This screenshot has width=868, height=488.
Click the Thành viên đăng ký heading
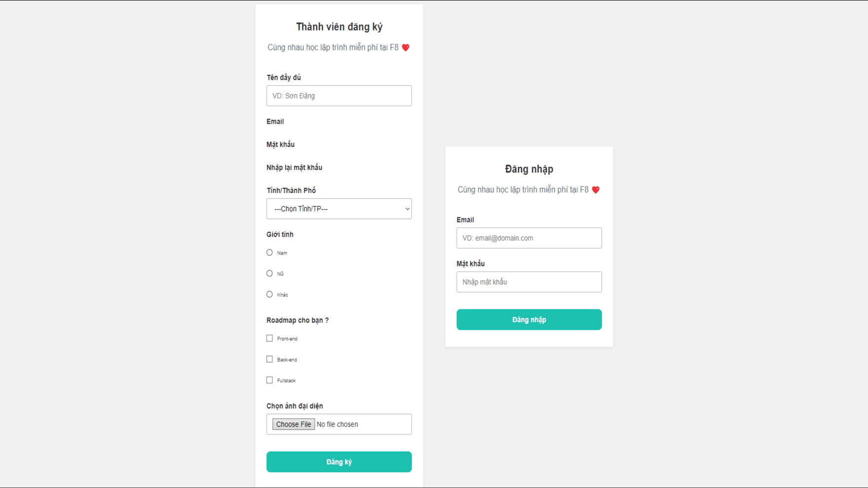339,27
